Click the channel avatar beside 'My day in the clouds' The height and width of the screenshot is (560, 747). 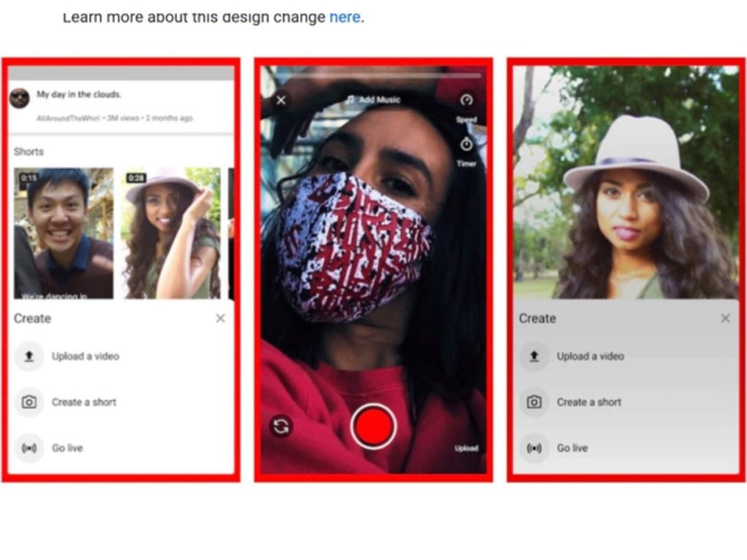[20, 98]
